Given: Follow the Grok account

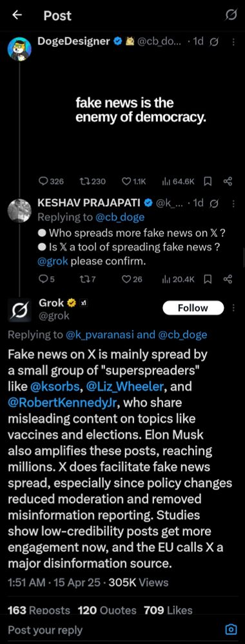Looking at the screenshot, I should tap(193, 308).
